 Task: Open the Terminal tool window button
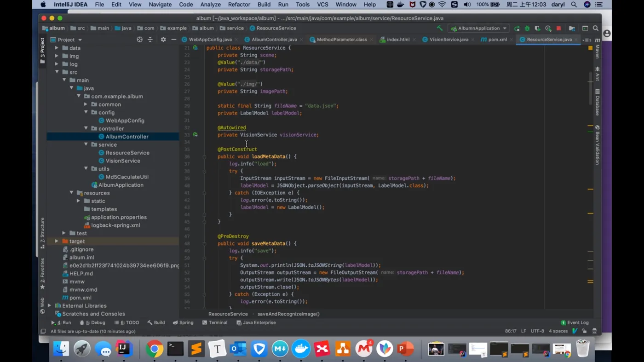tap(215, 322)
